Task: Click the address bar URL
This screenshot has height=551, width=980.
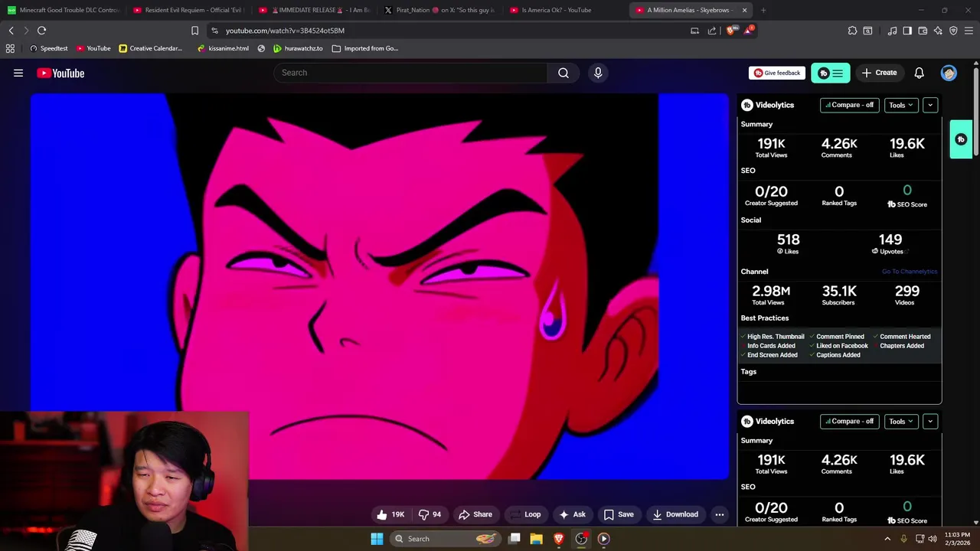Action: (x=285, y=31)
